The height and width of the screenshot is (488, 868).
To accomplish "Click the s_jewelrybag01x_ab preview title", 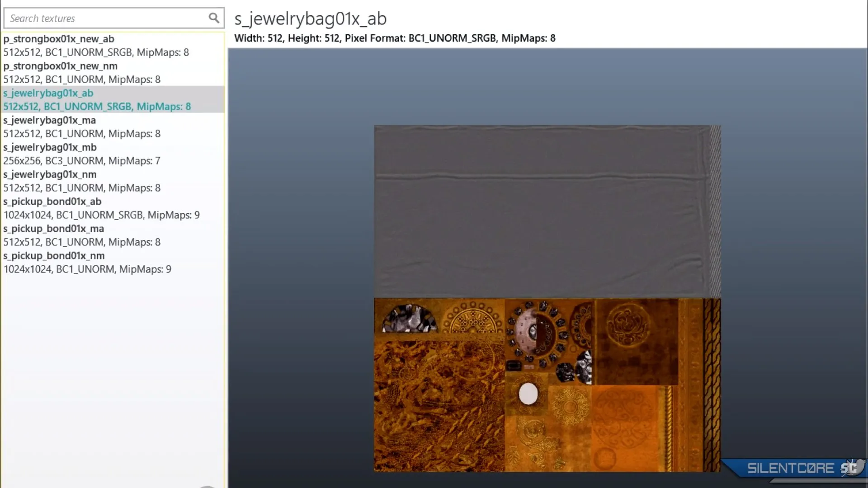I will [x=310, y=19].
